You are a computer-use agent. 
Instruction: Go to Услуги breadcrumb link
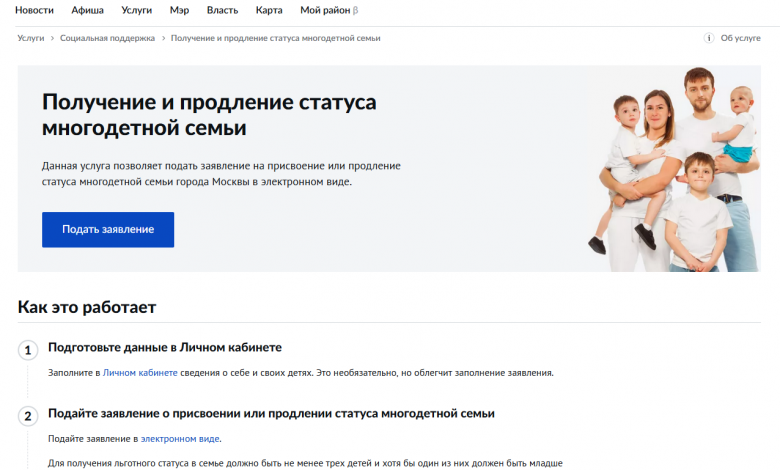31,38
